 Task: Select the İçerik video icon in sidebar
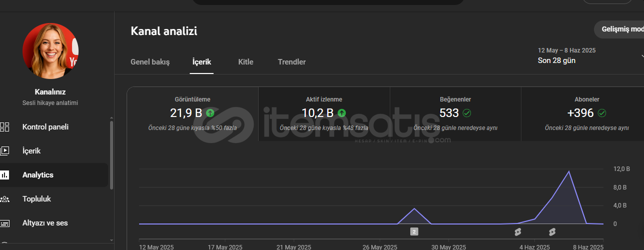[x=5, y=151]
